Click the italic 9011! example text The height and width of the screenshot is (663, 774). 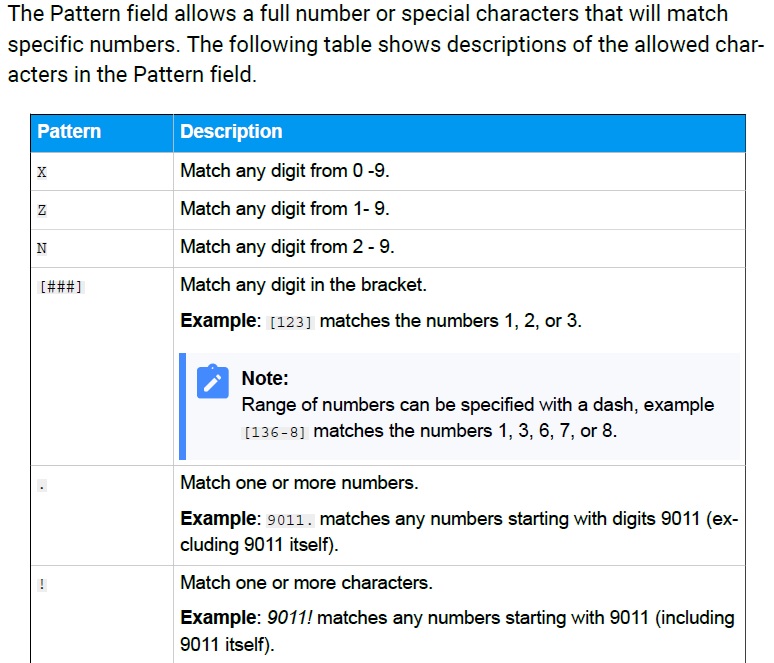[x=290, y=618]
